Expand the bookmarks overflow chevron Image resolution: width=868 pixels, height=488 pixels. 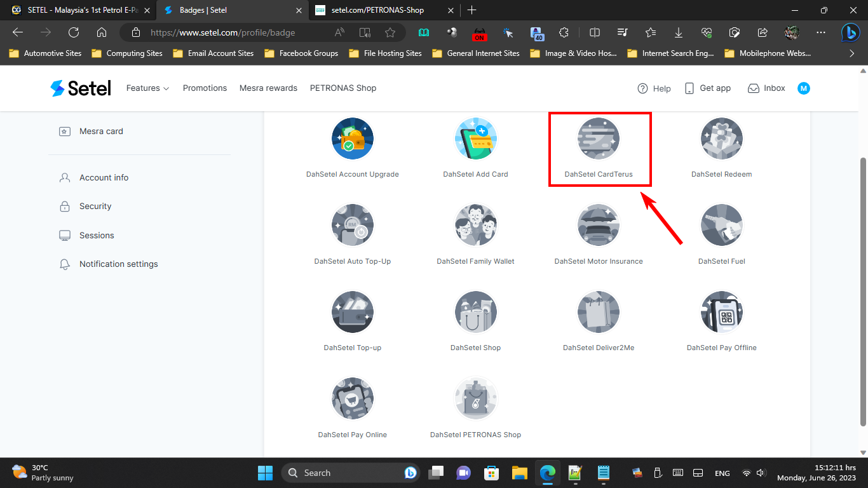852,53
